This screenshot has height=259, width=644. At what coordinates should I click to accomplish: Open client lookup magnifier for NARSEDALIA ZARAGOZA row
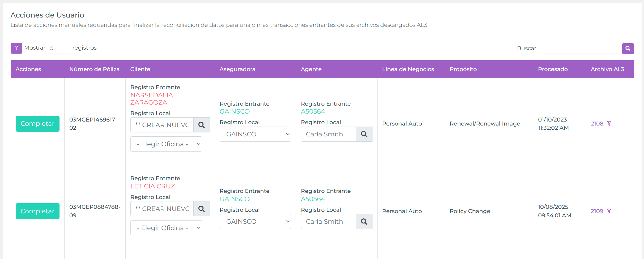(202, 125)
